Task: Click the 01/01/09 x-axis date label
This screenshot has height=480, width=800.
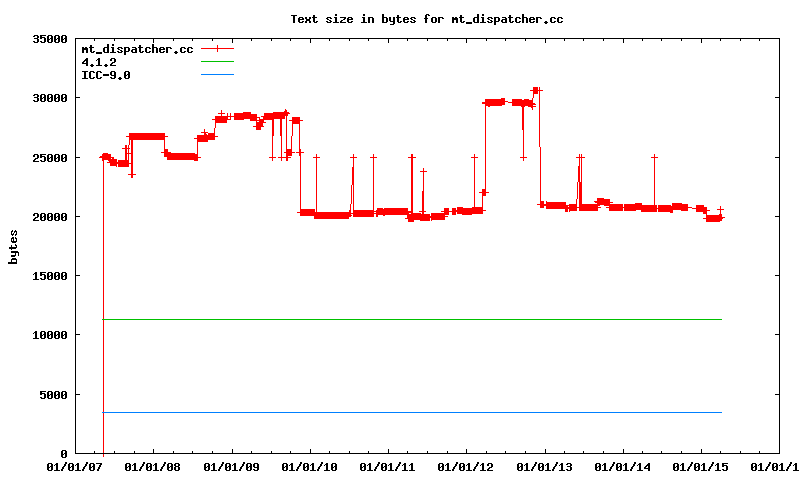Action: [x=232, y=467]
